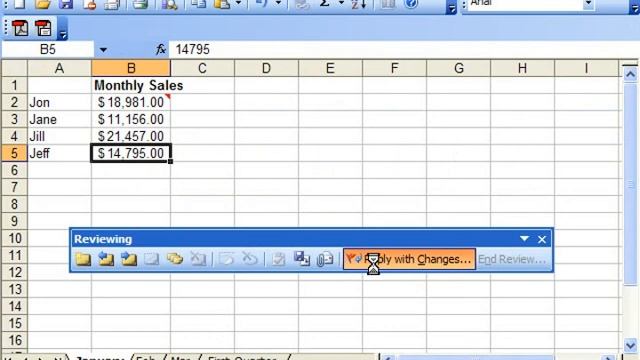Close the Reviewing floating toolbar
The height and width of the screenshot is (360, 640).
(542, 239)
